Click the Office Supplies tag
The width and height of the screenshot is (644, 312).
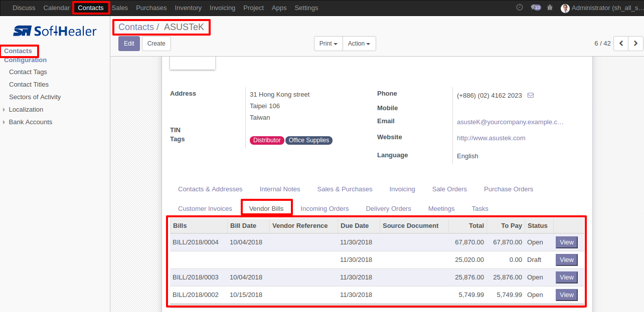[309, 141]
